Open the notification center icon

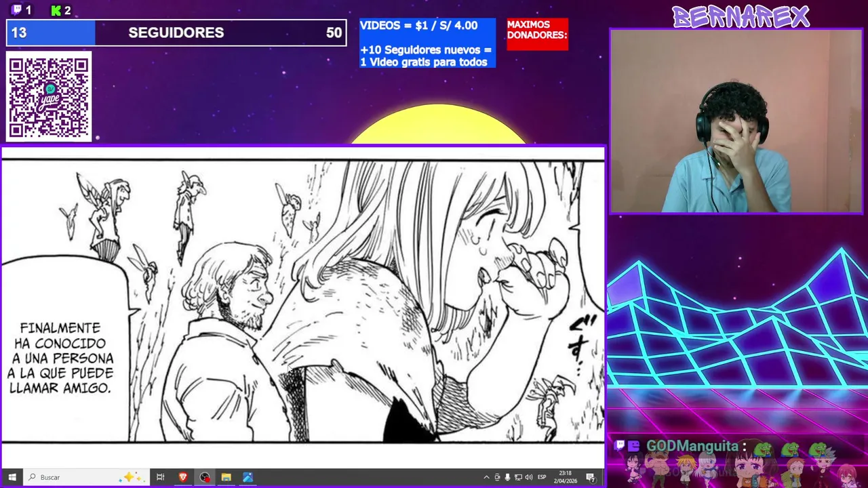[x=591, y=477]
